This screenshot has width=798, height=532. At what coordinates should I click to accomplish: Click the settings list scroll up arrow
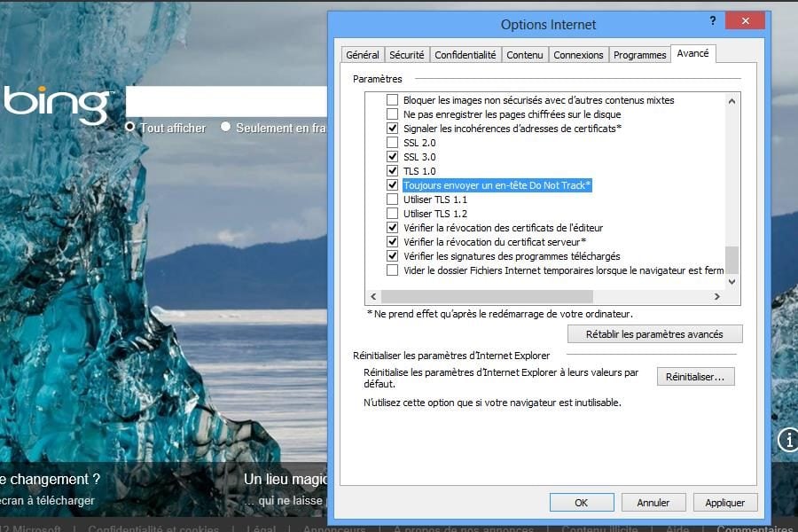click(731, 101)
